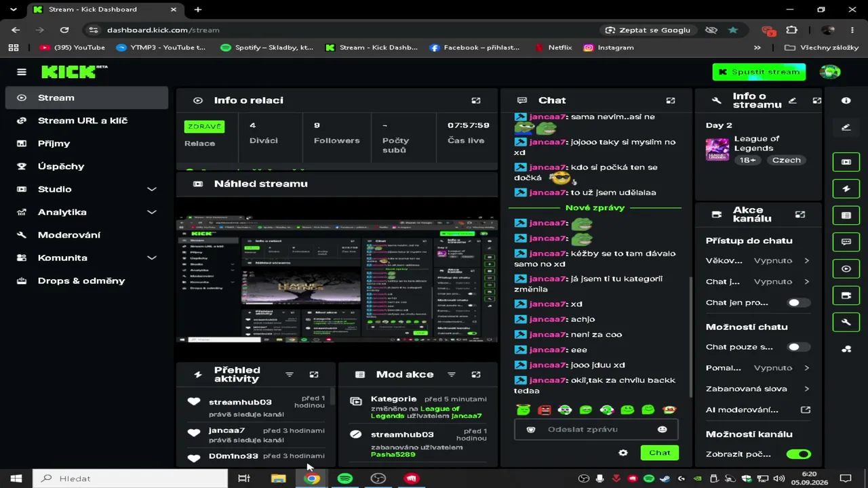The image size is (868, 488).
Task: Disable Zobrazit poč... switch
Action: coord(798,454)
